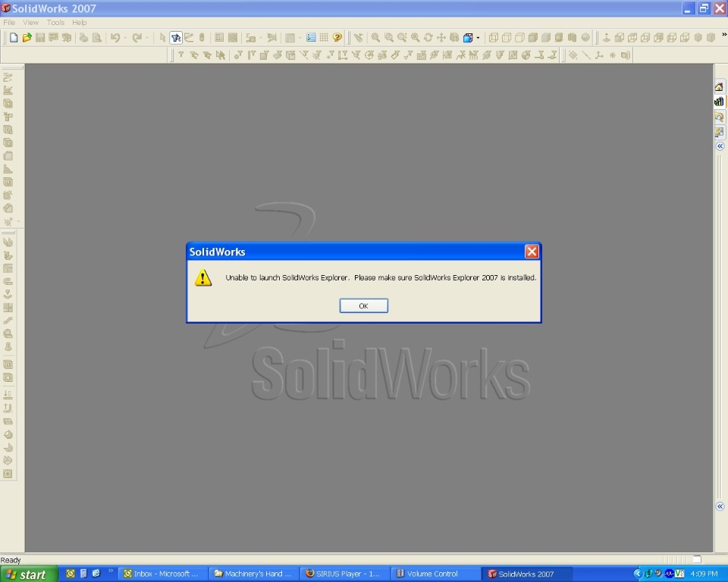Click the Print icon in the toolbar

[83, 38]
